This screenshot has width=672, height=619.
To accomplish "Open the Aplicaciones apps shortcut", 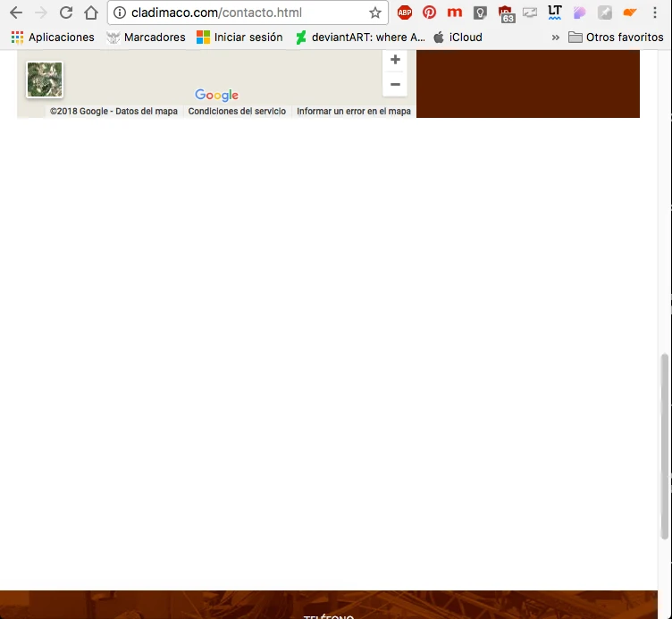I will click(53, 38).
